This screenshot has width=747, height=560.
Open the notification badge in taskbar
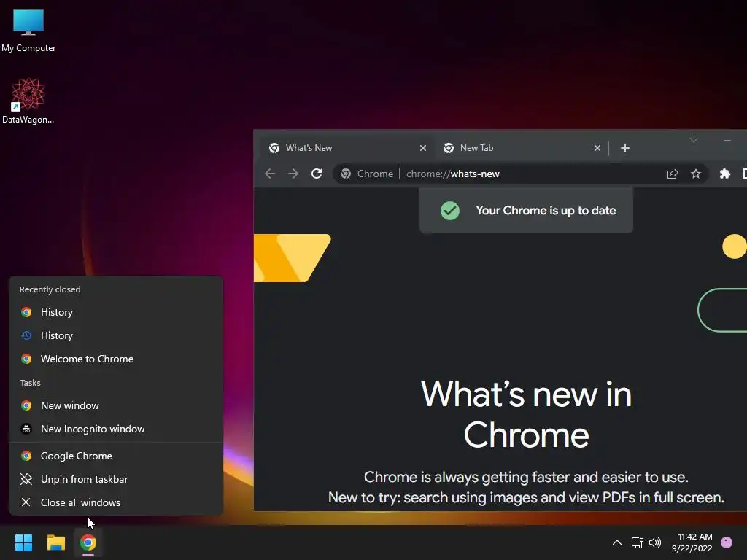pos(727,542)
